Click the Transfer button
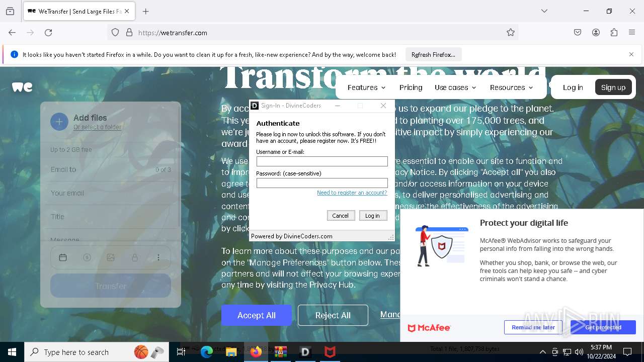The image size is (644, 362). [x=111, y=286]
